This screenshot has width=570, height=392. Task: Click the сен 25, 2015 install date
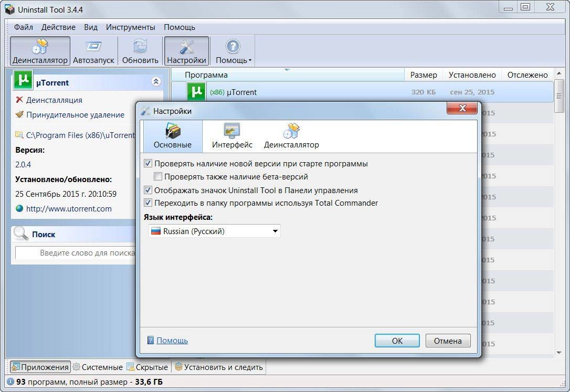click(472, 92)
